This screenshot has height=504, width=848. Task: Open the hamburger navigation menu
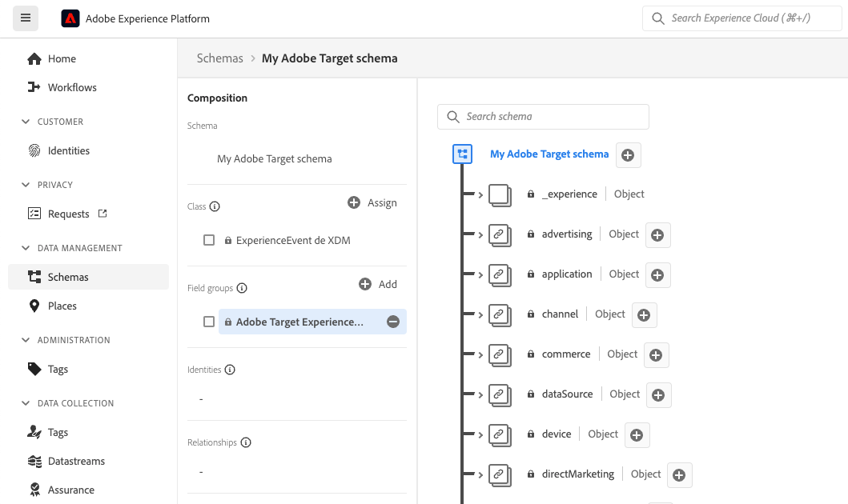[x=26, y=18]
